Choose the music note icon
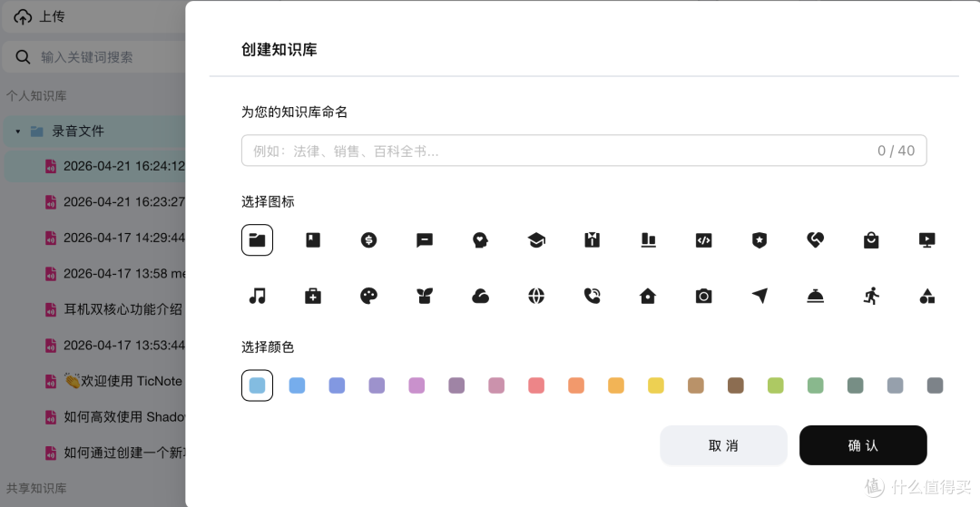980x507 pixels. coord(257,296)
